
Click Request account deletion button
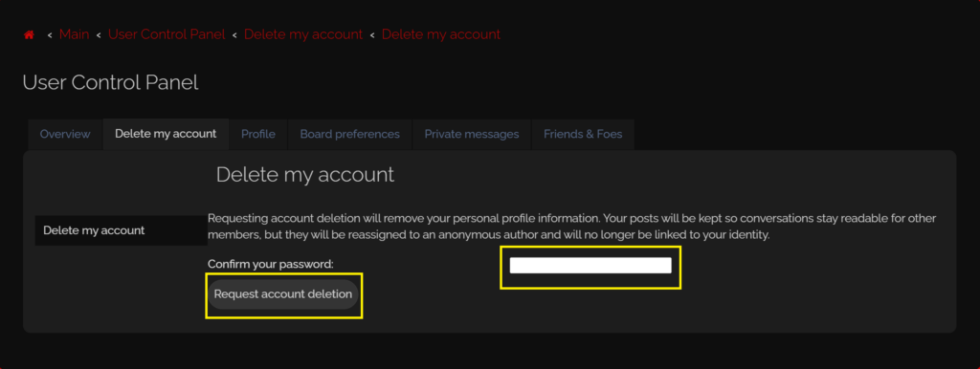click(x=283, y=294)
